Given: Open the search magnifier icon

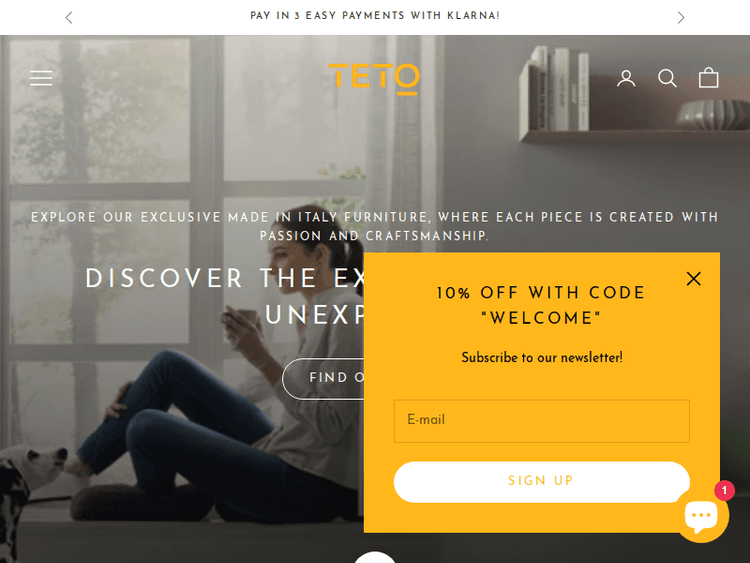Looking at the screenshot, I should [x=667, y=78].
